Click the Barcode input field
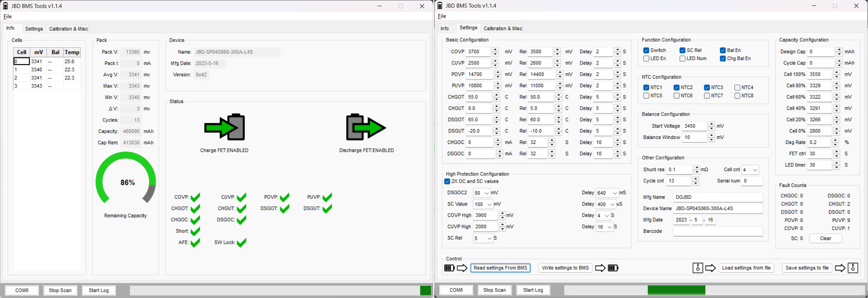868x298 pixels. (x=718, y=231)
